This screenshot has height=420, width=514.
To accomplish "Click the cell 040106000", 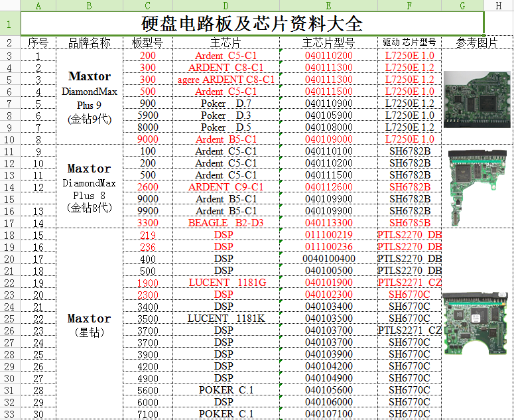I will 328,402.
